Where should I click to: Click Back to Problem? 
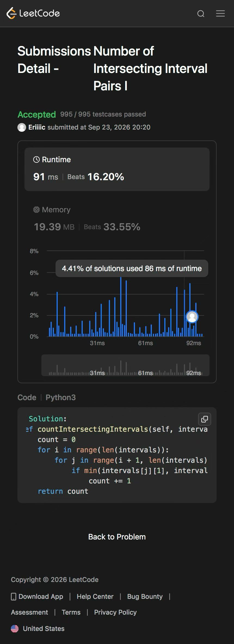(x=117, y=537)
